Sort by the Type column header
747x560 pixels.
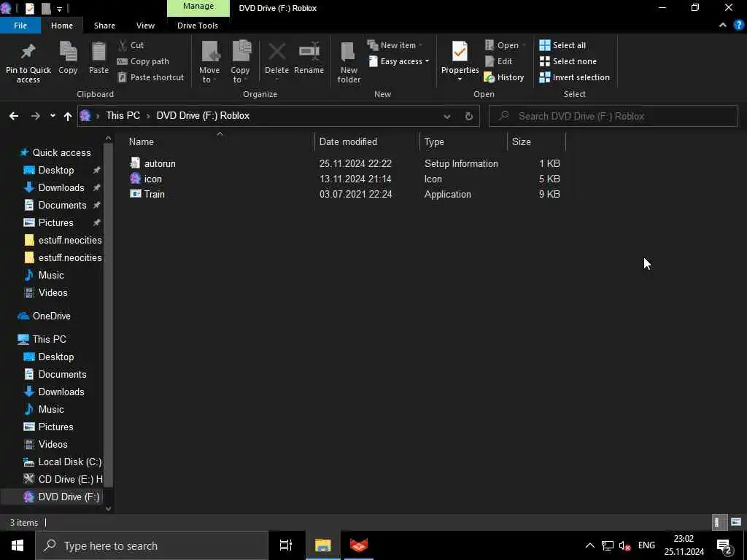(463, 142)
